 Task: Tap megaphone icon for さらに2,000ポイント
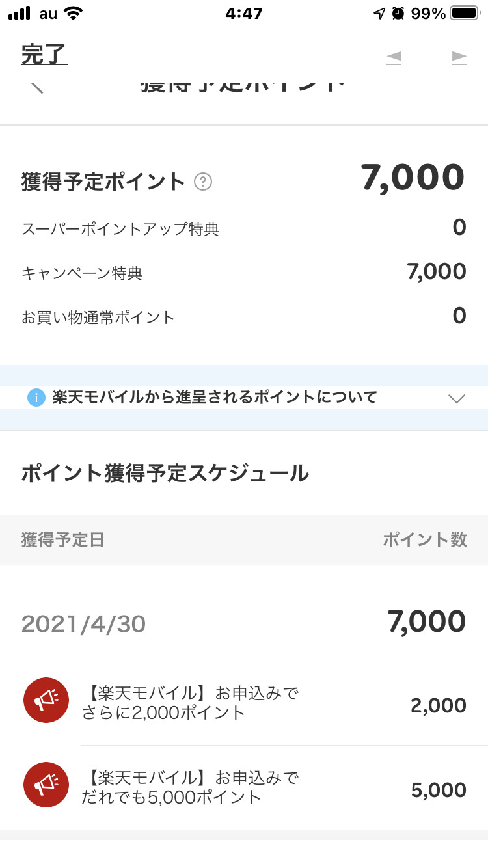point(46,700)
